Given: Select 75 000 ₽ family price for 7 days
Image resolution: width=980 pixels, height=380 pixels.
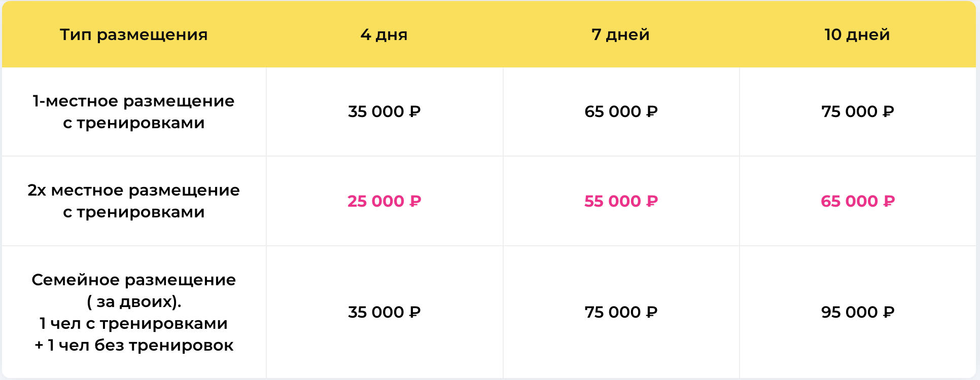Looking at the screenshot, I should [x=621, y=312].
